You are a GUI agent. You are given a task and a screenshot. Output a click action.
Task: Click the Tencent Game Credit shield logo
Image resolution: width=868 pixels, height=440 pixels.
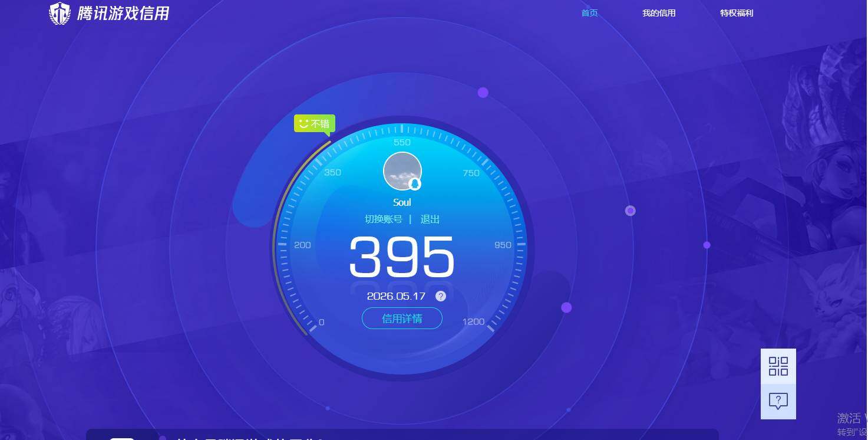60,14
